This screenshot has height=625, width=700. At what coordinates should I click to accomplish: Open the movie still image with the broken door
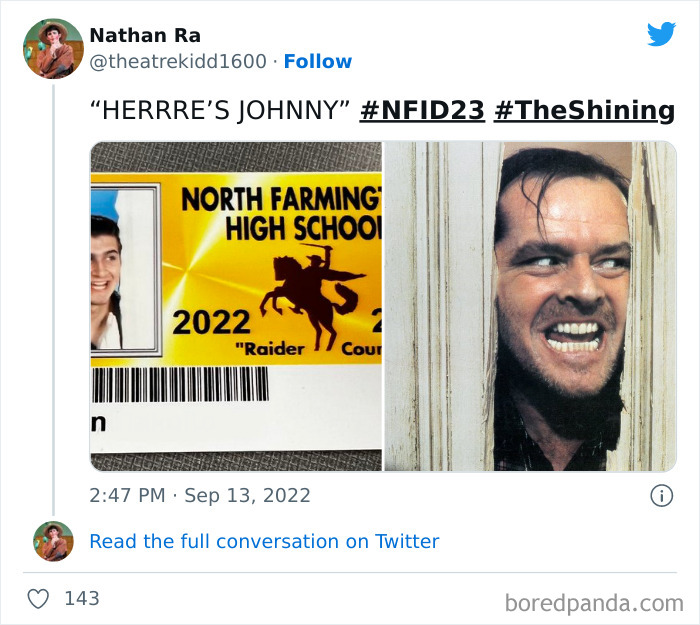point(530,306)
